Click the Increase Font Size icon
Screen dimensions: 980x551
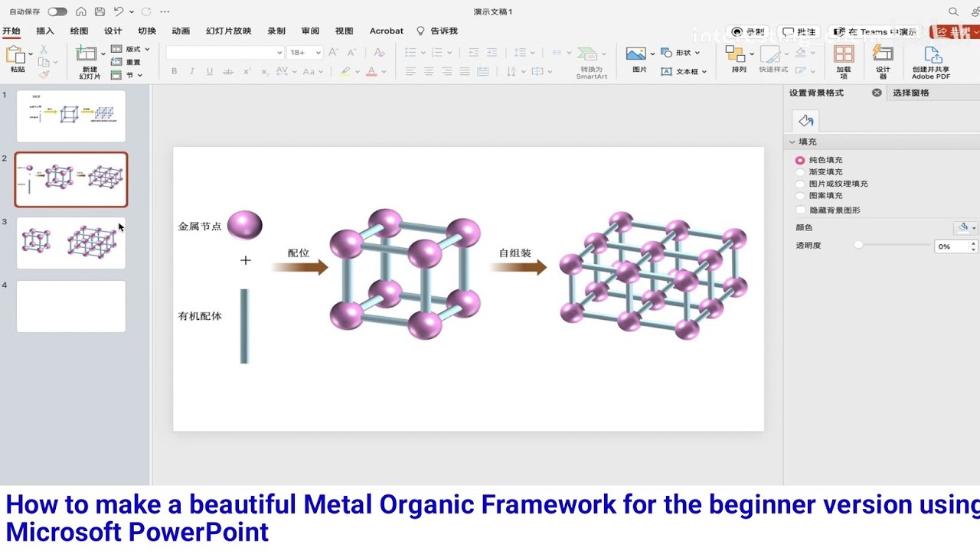(333, 52)
